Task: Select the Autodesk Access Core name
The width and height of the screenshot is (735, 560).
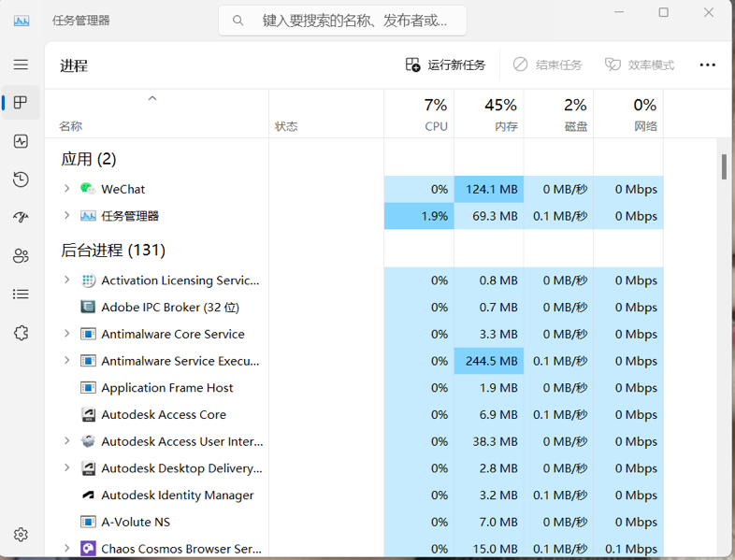Action: pyautogui.click(x=164, y=414)
